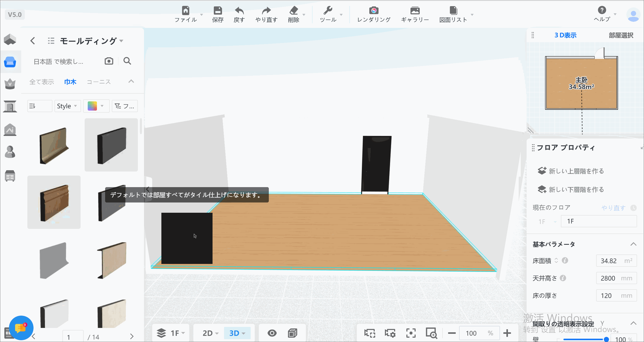Click the magnifier search icon
Image resolution: width=644 pixels, height=342 pixels.
127,61
